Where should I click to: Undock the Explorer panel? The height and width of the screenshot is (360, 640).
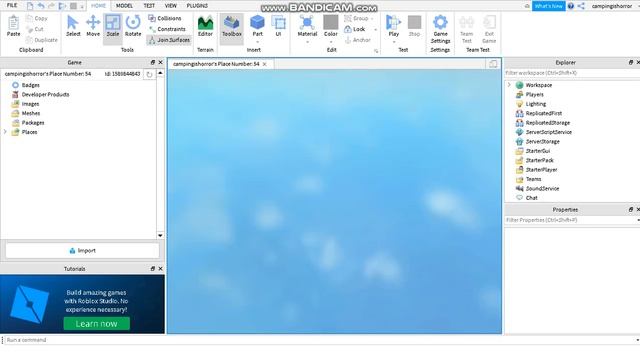(631, 62)
